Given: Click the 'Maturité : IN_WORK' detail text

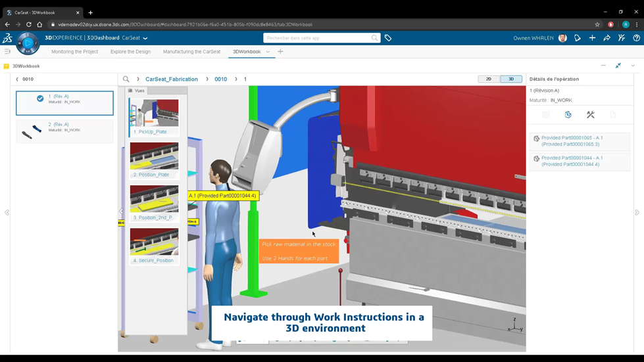Looking at the screenshot, I should 551,100.
